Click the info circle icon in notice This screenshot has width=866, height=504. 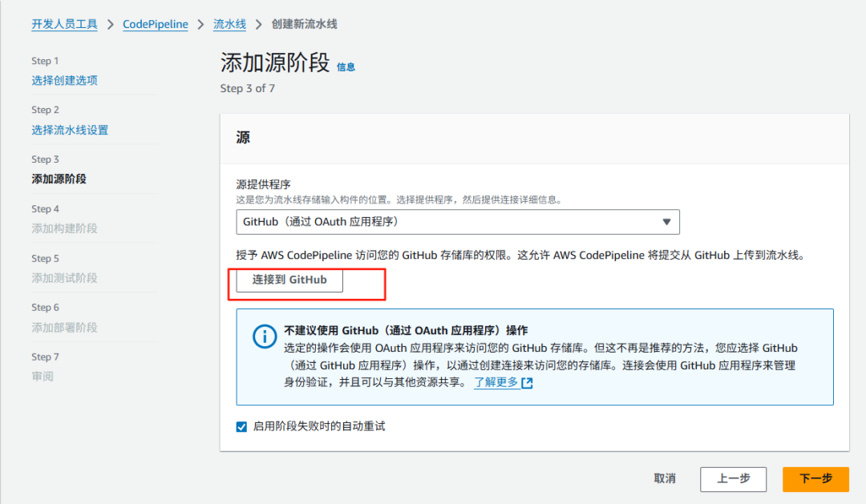pos(265,337)
